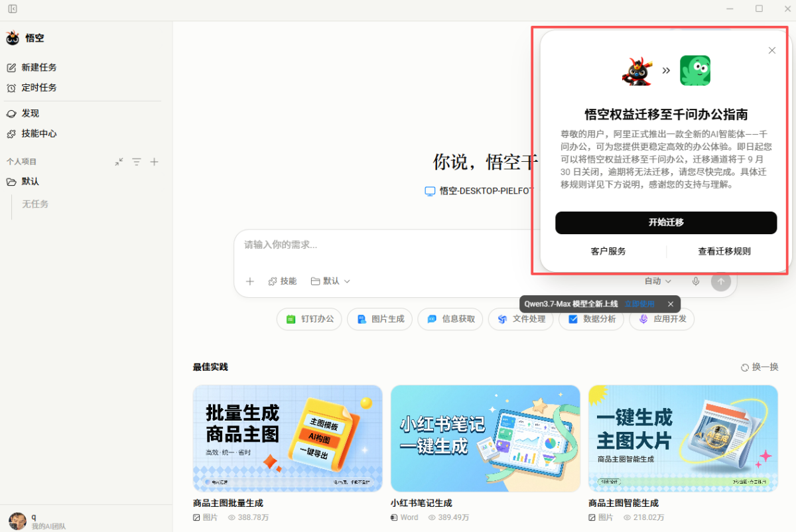Click the 悟空 logo at sidebar top
The image size is (796, 532).
point(13,38)
